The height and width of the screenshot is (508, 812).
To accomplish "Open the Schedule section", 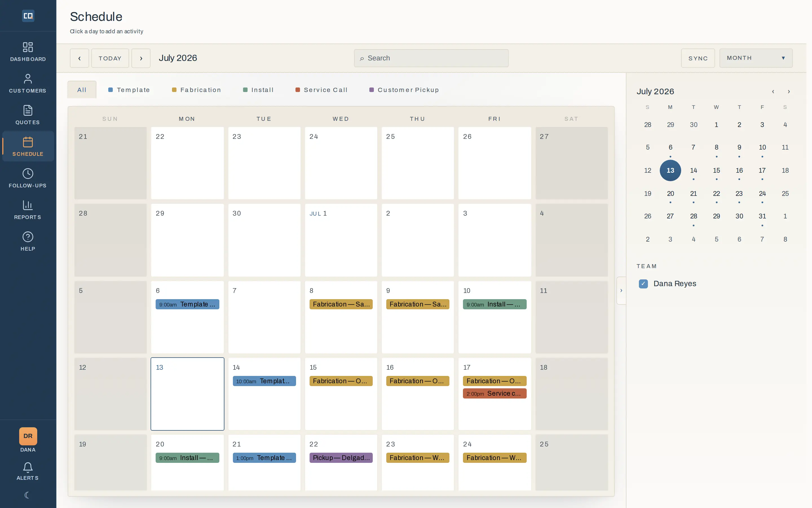I will point(28,146).
